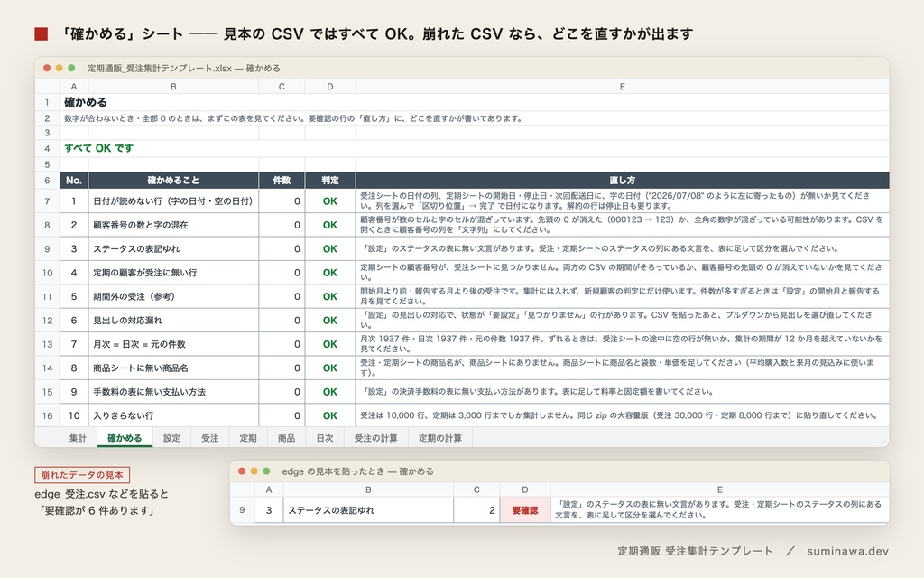The height and width of the screenshot is (578, 924).
Task: Select row 9 header in edge window
Action: (242, 510)
